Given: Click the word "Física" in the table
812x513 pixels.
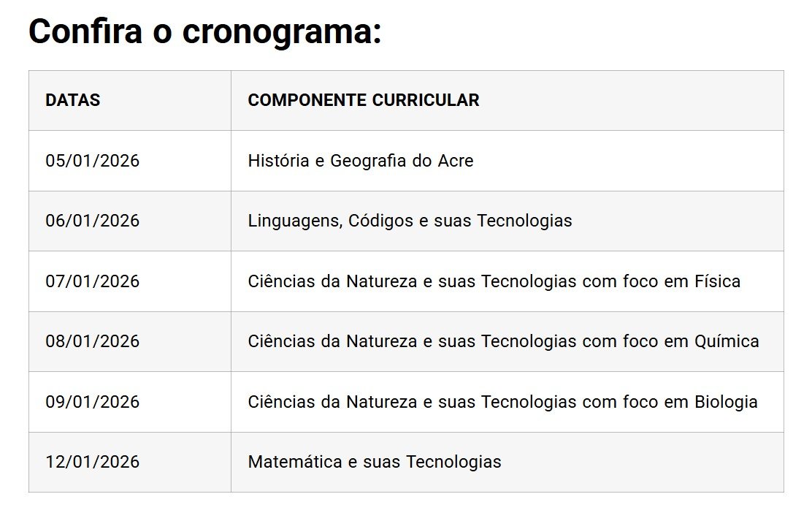Looking at the screenshot, I should pyautogui.click(x=716, y=281).
